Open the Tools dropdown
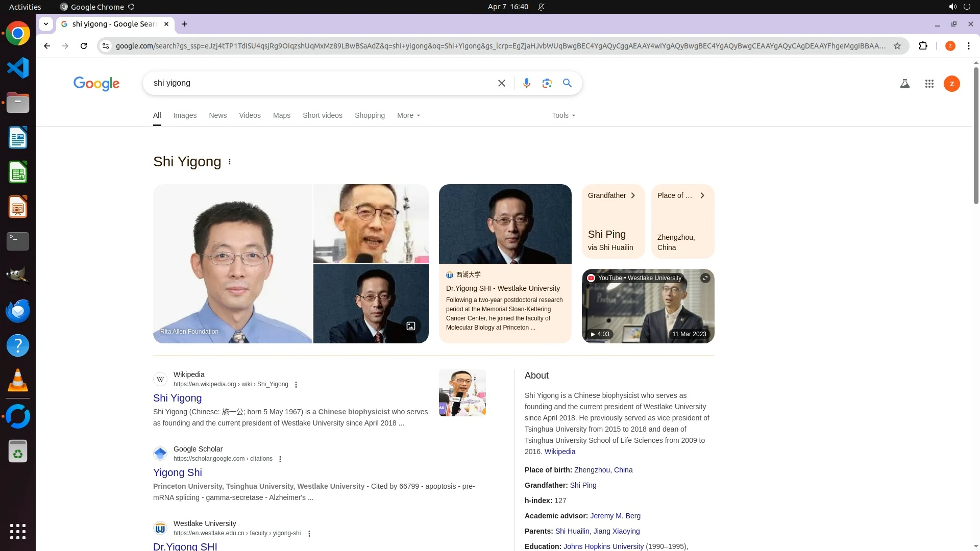The image size is (980, 551). point(563,115)
